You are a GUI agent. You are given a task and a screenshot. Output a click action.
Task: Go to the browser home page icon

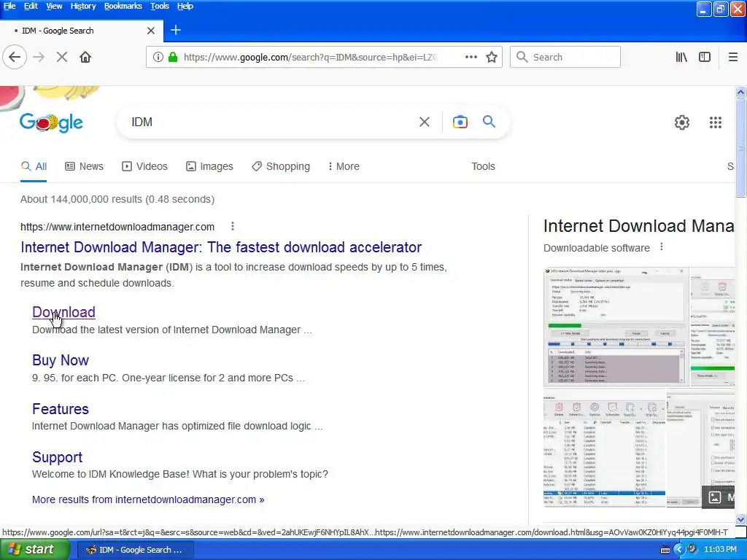(x=85, y=57)
